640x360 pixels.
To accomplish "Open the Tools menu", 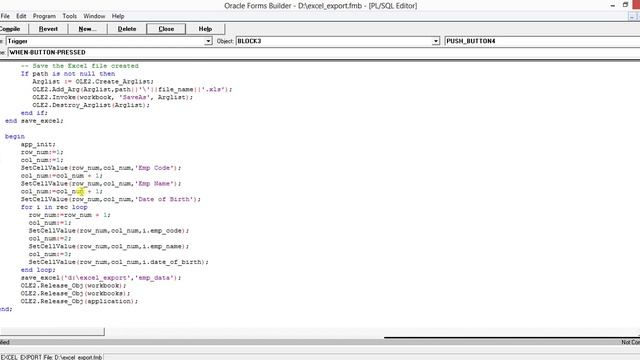I will [x=69, y=16].
